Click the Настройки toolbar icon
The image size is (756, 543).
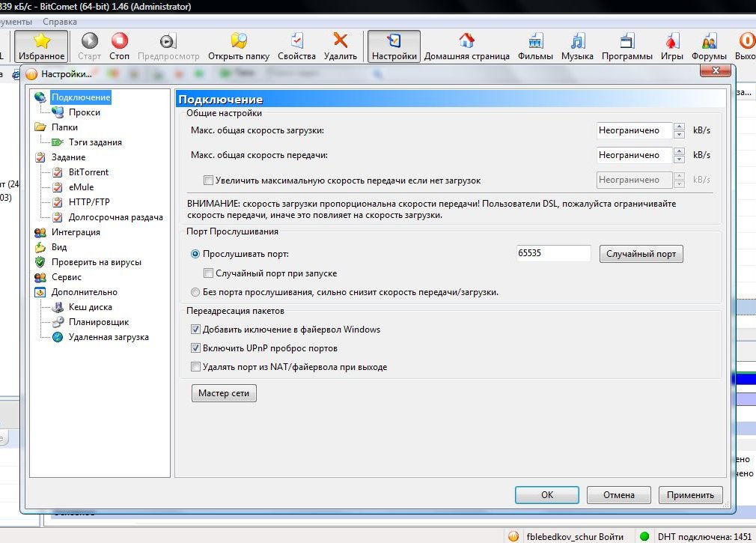tap(394, 41)
